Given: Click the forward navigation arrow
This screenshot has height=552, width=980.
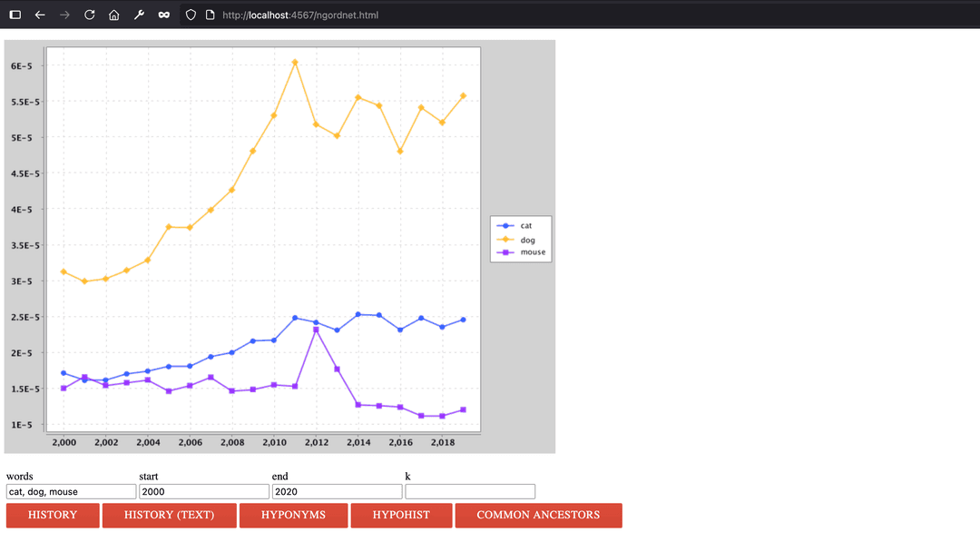Looking at the screenshot, I should (64, 15).
